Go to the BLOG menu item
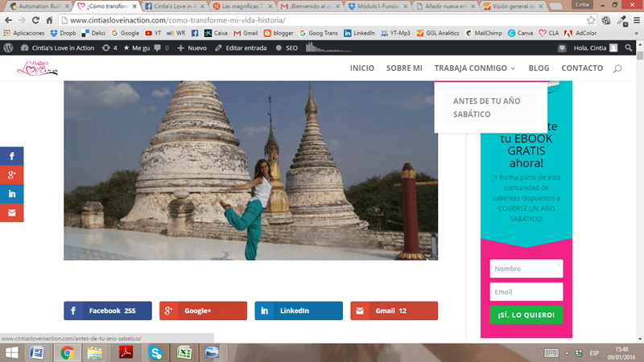The image size is (644, 362). click(x=539, y=68)
